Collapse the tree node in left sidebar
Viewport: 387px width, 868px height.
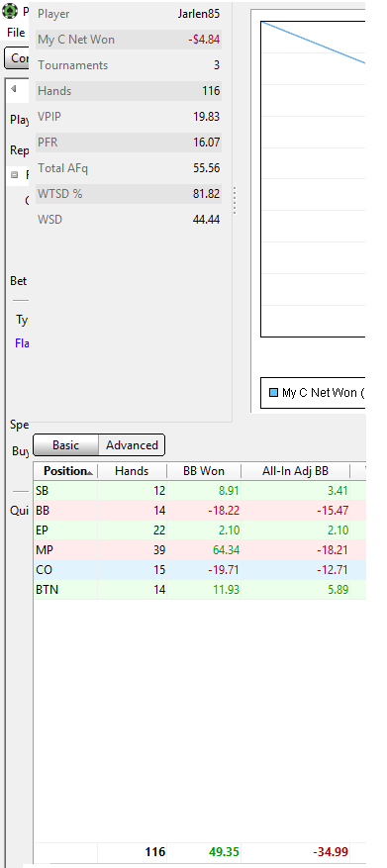click(x=15, y=175)
